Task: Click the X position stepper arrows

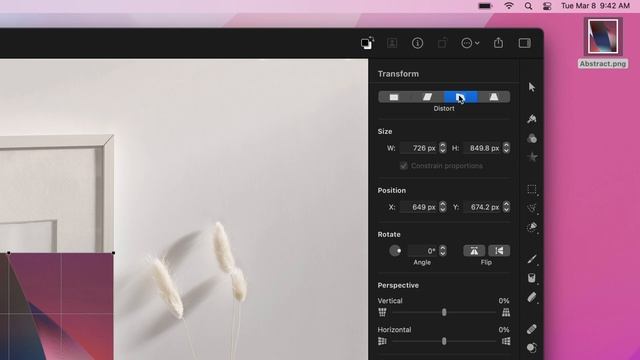Action: click(442, 207)
